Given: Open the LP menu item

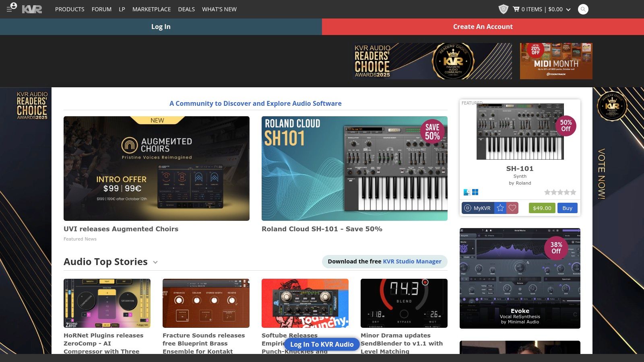Looking at the screenshot, I should (x=122, y=9).
